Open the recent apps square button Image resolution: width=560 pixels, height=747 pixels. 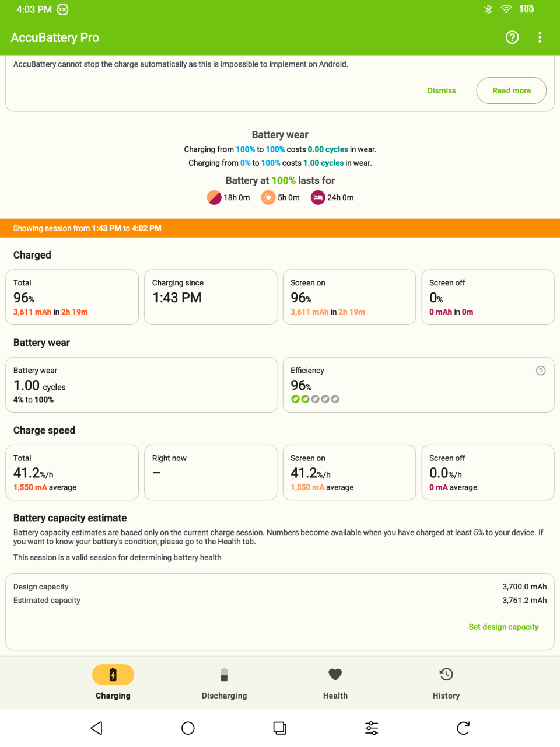pos(280,728)
